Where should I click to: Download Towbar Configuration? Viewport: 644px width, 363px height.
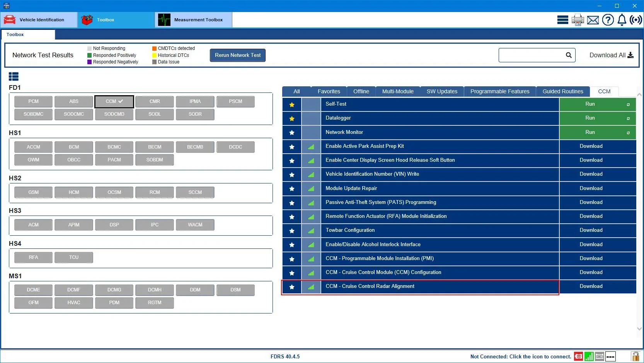597,230
